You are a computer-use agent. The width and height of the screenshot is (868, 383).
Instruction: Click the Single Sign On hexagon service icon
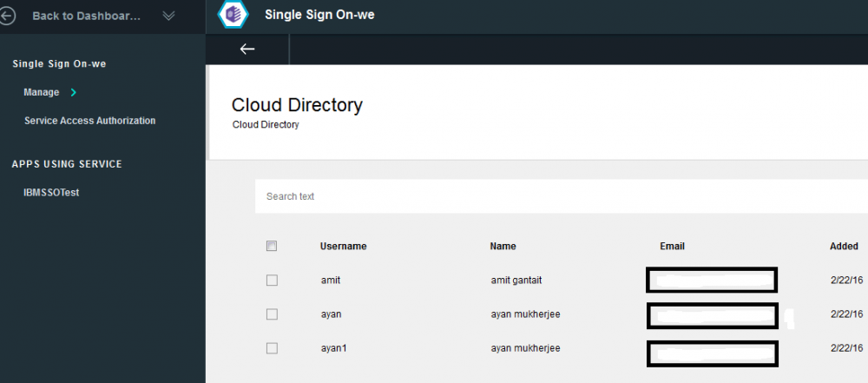pyautogui.click(x=233, y=16)
